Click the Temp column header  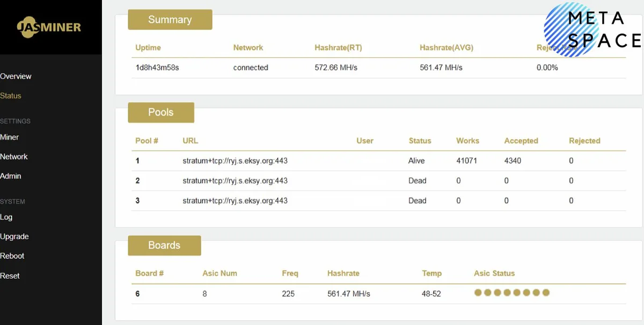click(x=432, y=273)
